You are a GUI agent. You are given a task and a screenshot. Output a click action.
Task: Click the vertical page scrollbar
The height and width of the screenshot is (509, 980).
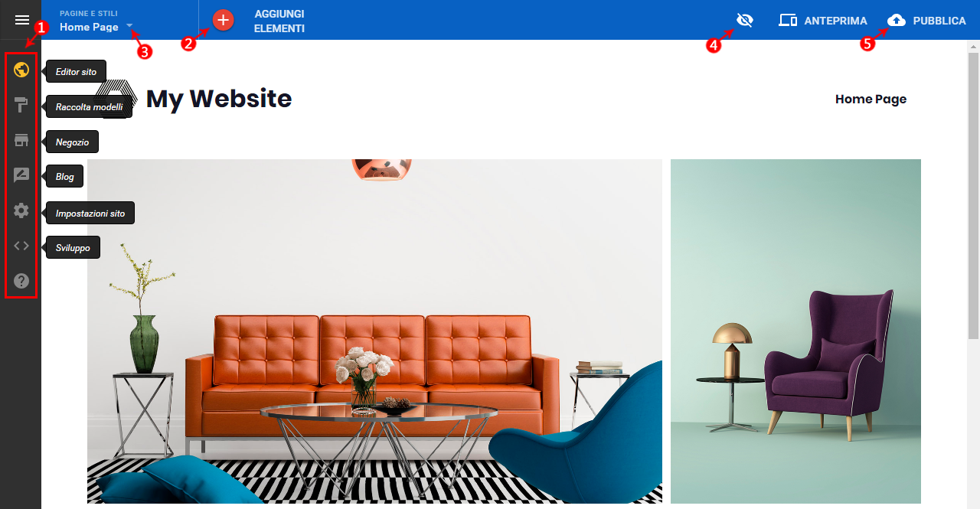(973, 195)
